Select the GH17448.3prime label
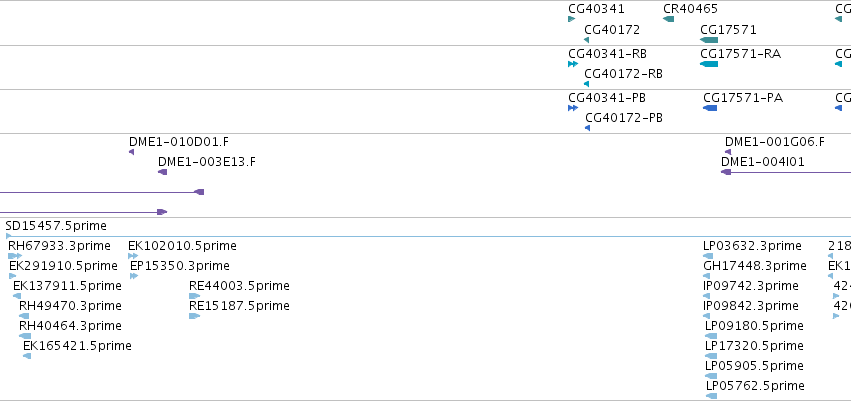 pyautogui.click(x=755, y=266)
